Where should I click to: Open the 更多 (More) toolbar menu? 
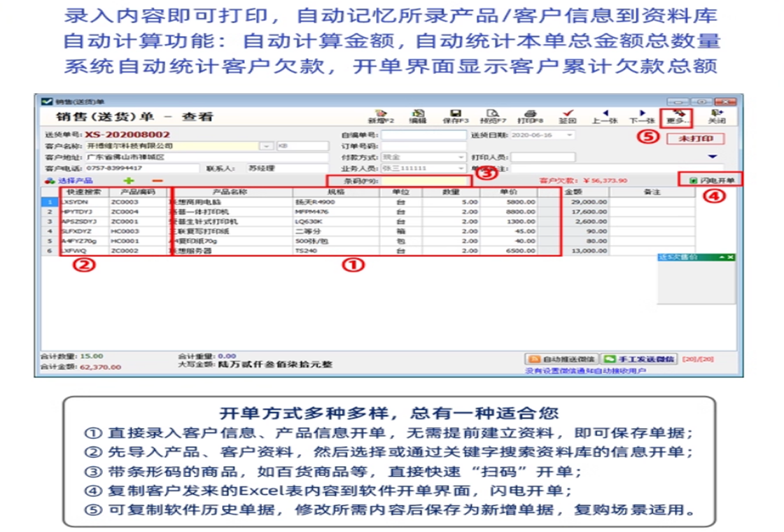[677, 115]
